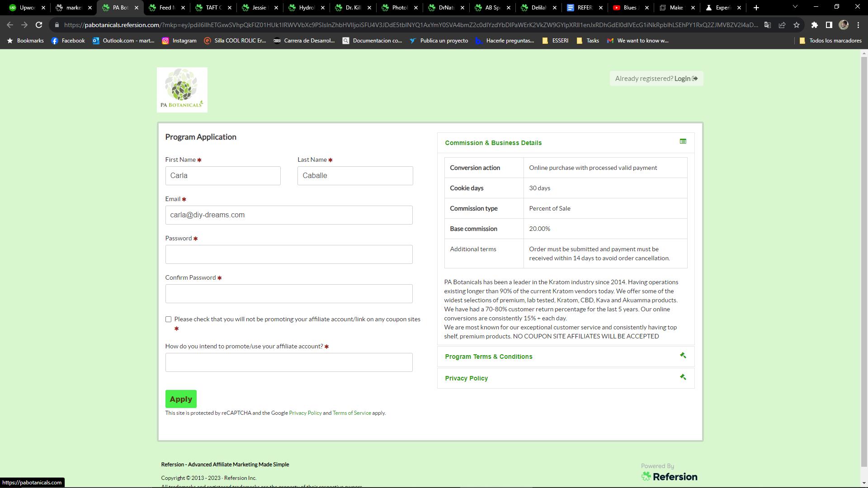This screenshot has height=488, width=868.
Task: Click the affiliate promotion method text field
Action: tap(289, 362)
